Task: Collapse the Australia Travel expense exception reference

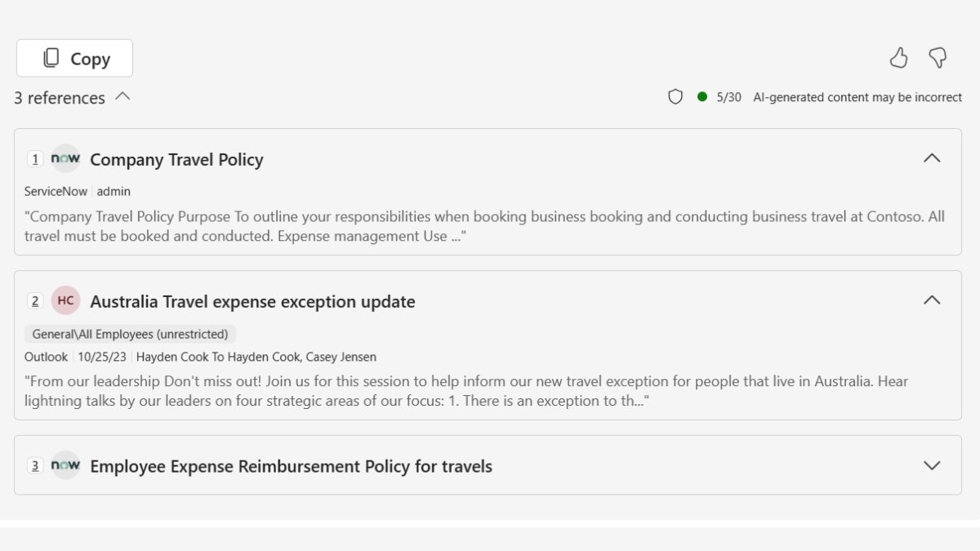Action: 931,300
